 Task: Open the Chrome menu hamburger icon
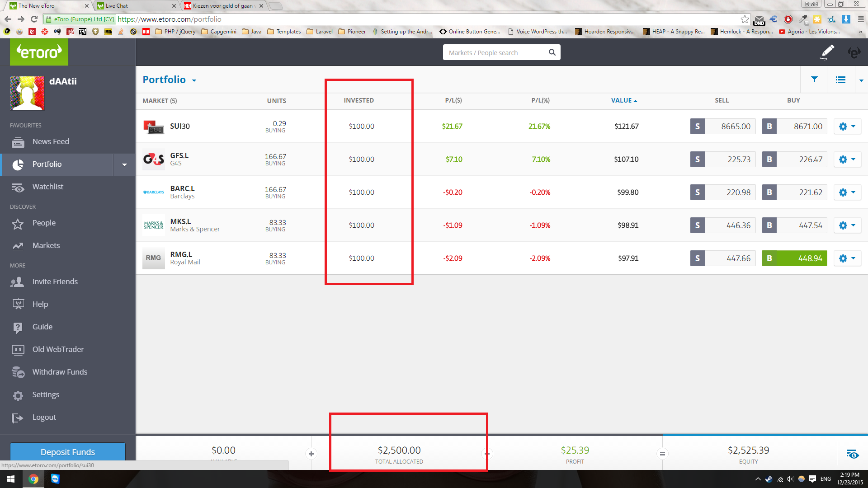point(861,19)
